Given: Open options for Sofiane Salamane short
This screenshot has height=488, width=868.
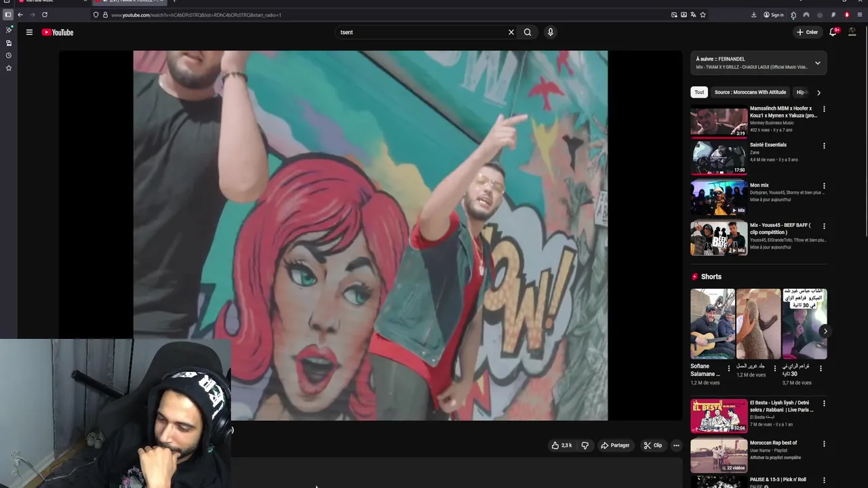Looking at the screenshot, I should click(x=729, y=369).
